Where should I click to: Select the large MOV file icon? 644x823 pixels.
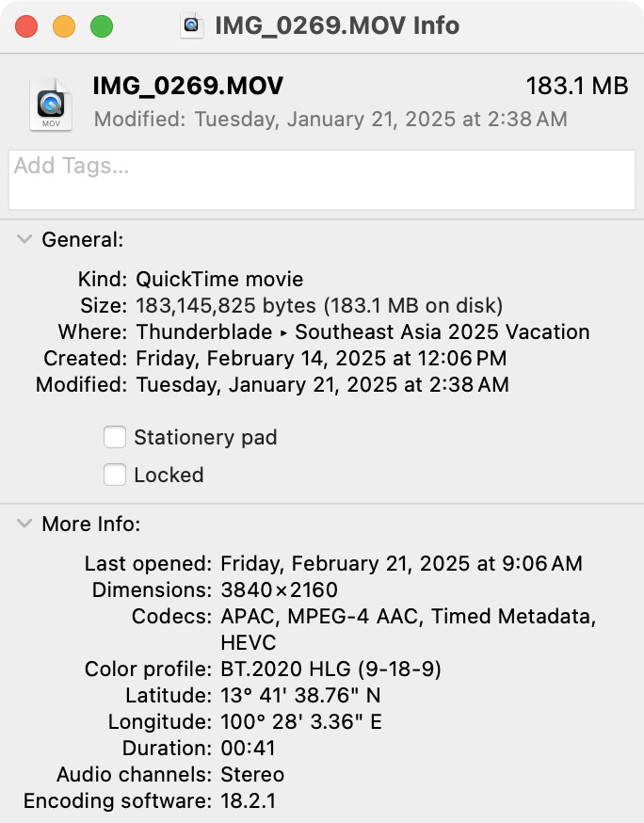click(51, 104)
